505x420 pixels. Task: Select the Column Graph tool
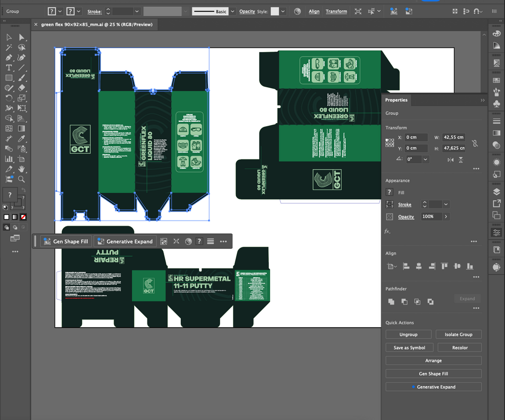9,159
